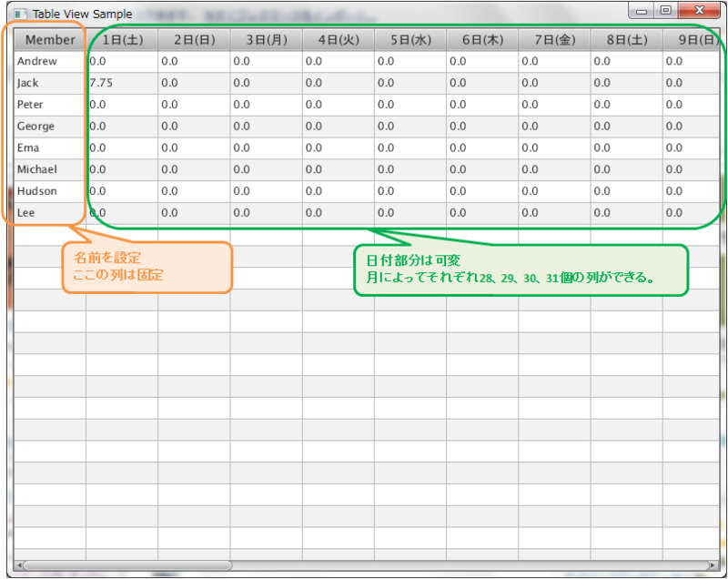Click the 9日(日) column header
The image size is (728, 579).
click(692, 40)
